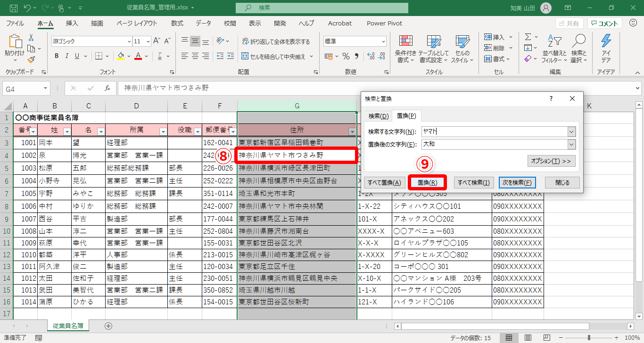Switch to the データ ribbon tab
This screenshot has height=343, width=644.
(203, 23)
